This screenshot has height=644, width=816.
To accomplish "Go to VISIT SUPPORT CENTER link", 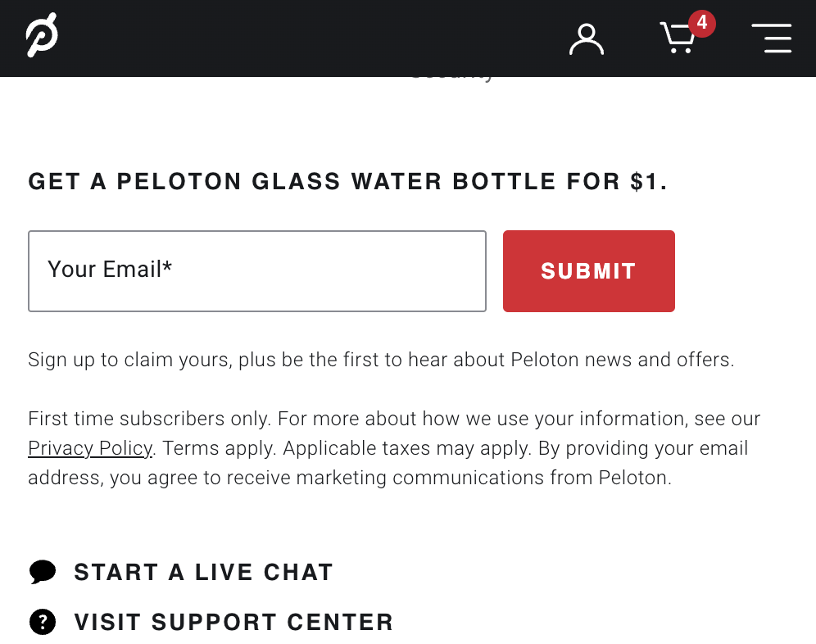I will [x=233, y=622].
